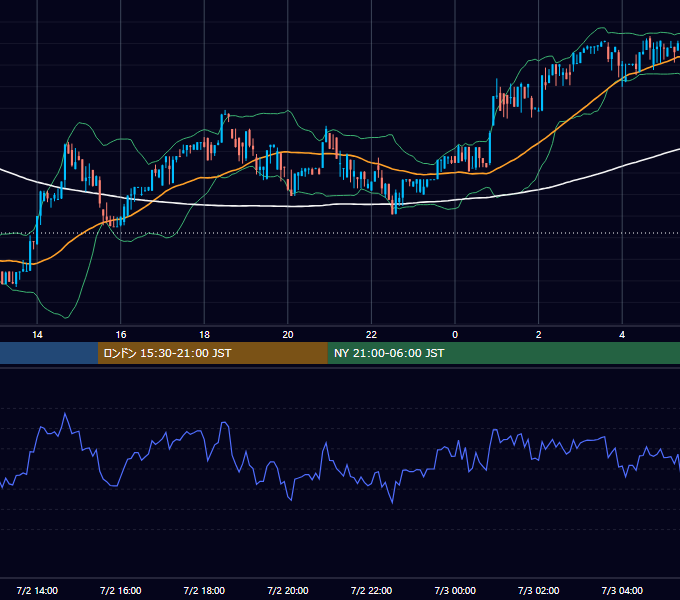The height and width of the screenshot is (600, 680).
Task: Click the 16 hour axis label
Action: click(121, 335)
